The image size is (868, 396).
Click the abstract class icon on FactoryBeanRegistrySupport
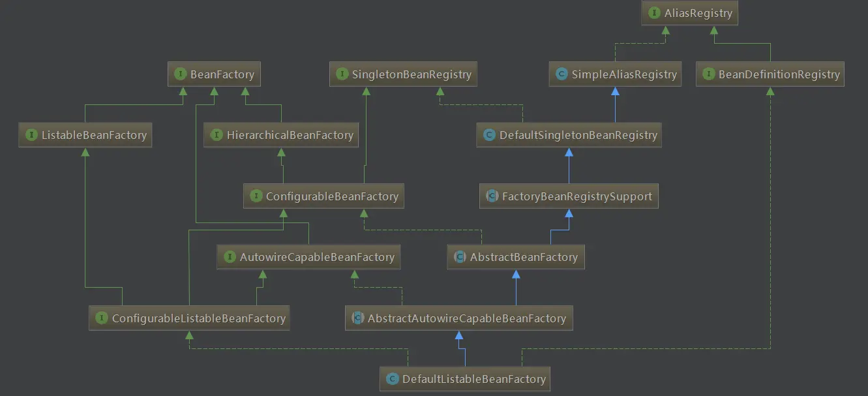[x=491, y=196]
